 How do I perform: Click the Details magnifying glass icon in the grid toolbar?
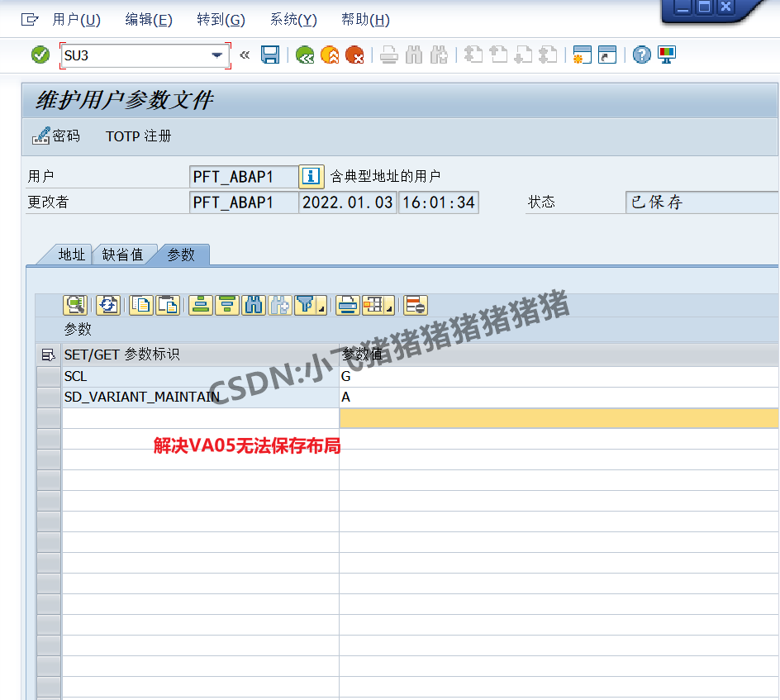(x=74, y=305)
